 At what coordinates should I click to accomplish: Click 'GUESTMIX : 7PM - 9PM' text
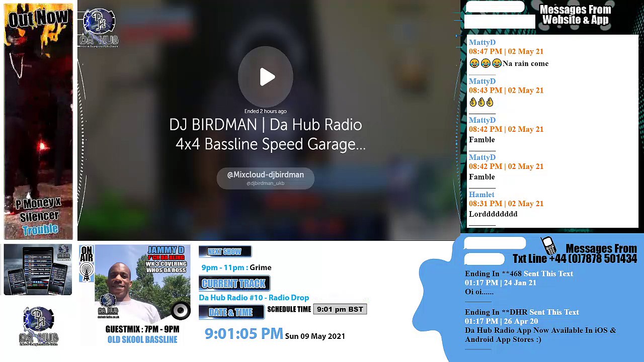(x=142, y=329)
